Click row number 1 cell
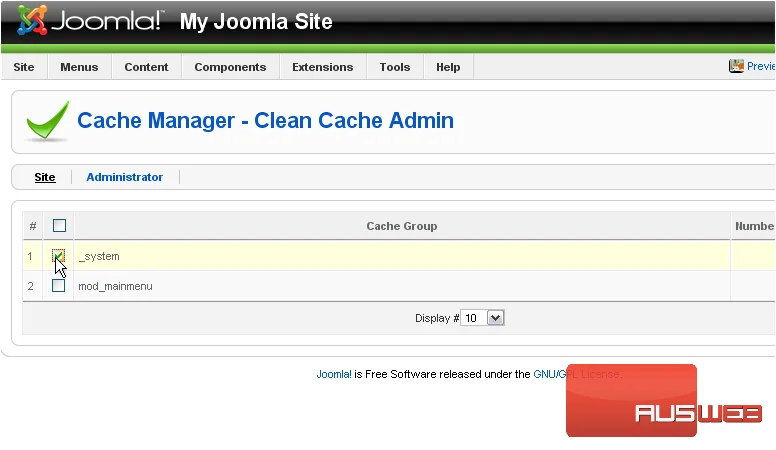 coord(30,256)
